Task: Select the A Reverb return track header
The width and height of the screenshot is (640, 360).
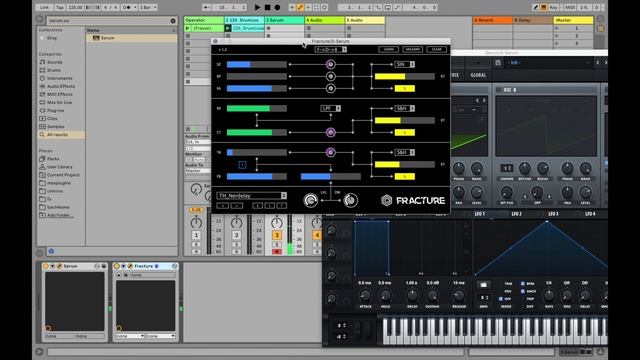Action: 493,20
